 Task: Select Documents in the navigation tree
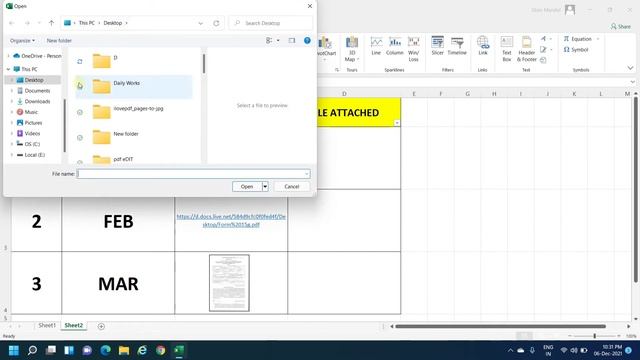click(37, 91)
